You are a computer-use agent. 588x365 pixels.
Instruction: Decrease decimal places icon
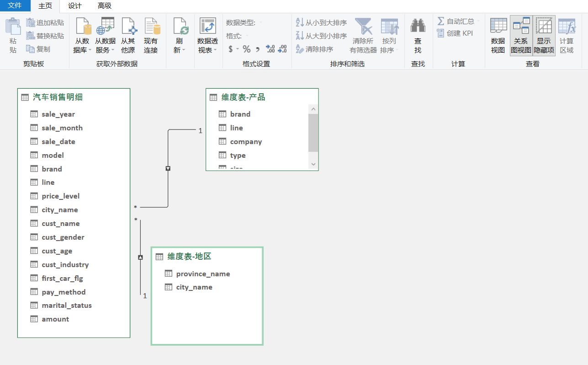coord(282,49)
